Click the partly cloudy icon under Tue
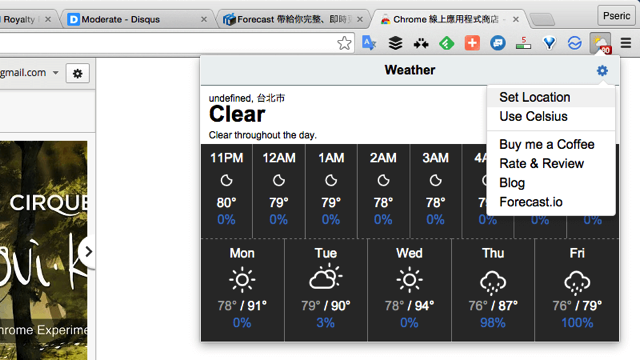Screen dimensions: 640x360 326,278
